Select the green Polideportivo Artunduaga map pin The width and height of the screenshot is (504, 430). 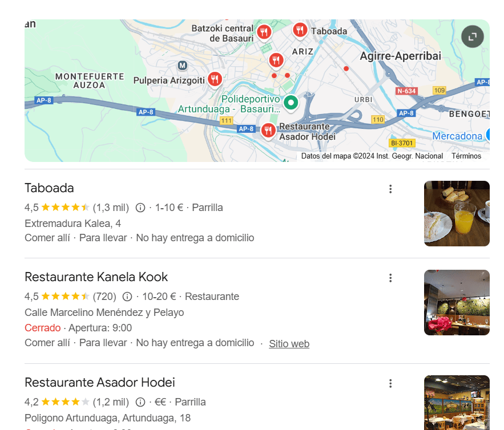point(291,103)
